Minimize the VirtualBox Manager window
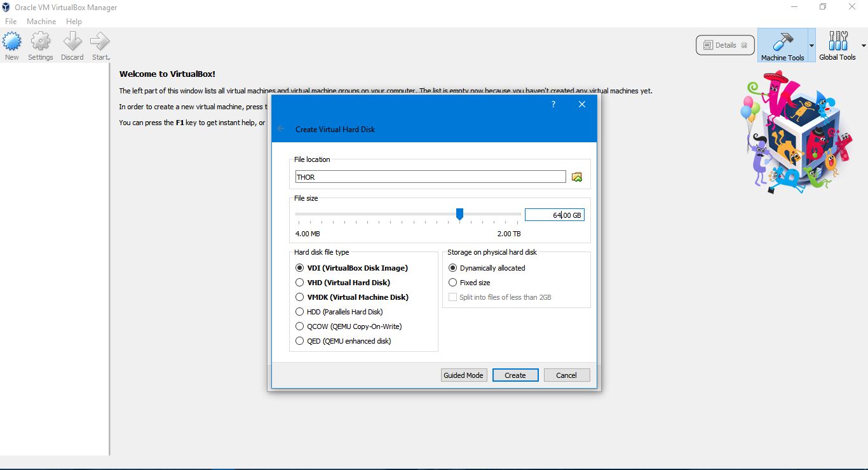The image size is (868, 470). pyautogui.click(x=795, y=7)
